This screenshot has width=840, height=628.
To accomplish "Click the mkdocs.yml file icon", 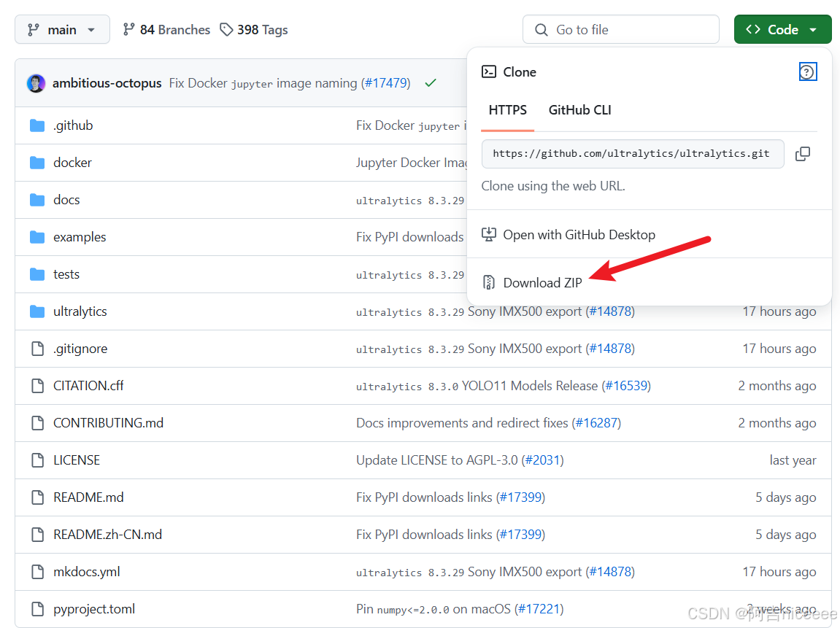I will coord(37,572).
